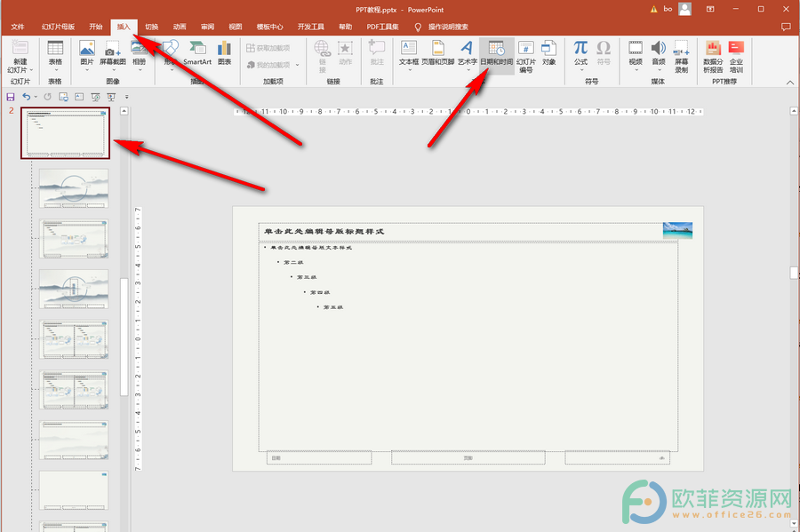
Task: Click the 第二级 bullet text
Action: coord(293,262)
